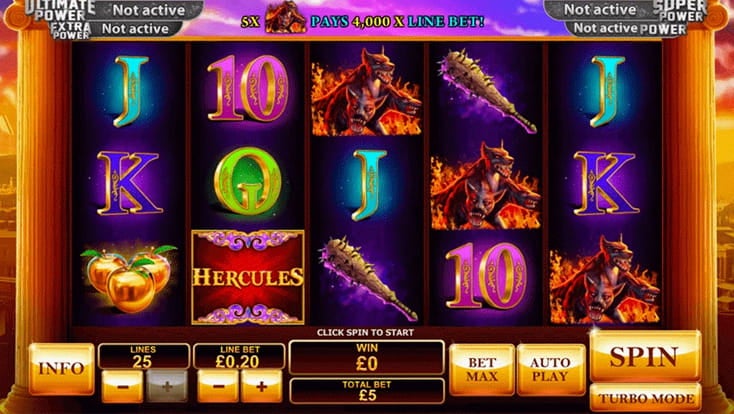Increase the line bet amount
734x414 pixels.
[262, 386]
